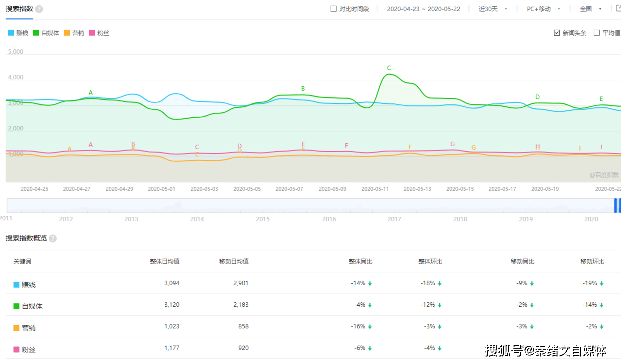This screenshot has height=364, width=621.
Task: Click the 赚钱 keyword in the table
Action: (x=29, y=285)
